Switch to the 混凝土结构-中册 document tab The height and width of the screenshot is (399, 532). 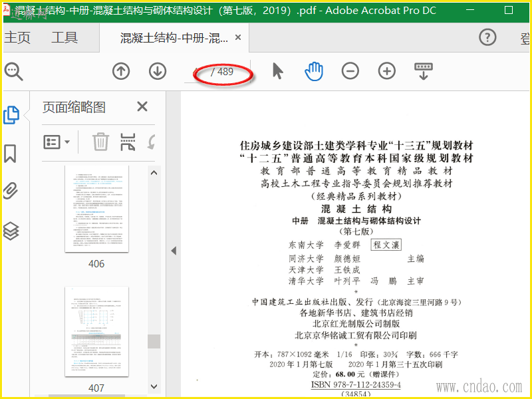tap(174, 38)
